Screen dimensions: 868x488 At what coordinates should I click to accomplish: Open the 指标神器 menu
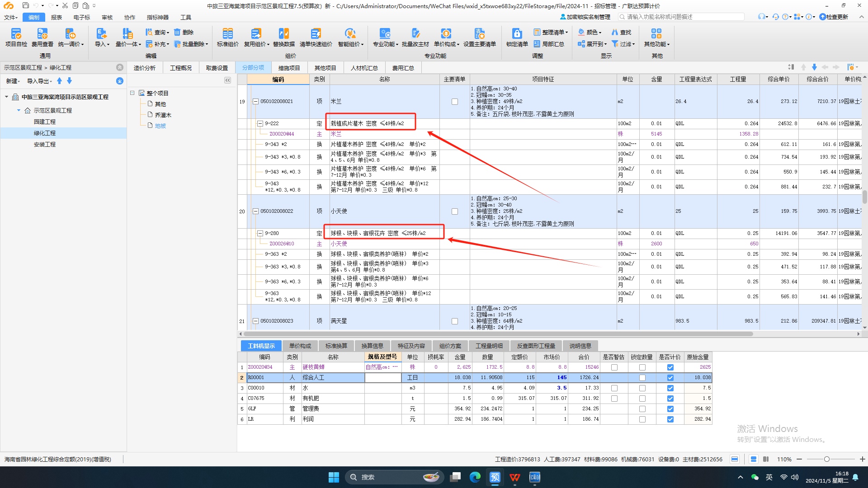click(x=157, y=17)
